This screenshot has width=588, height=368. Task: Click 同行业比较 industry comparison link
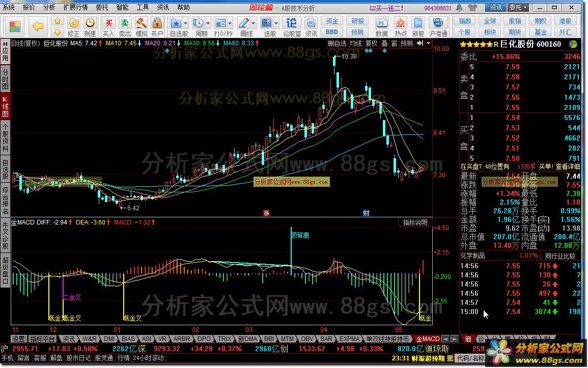560,256
